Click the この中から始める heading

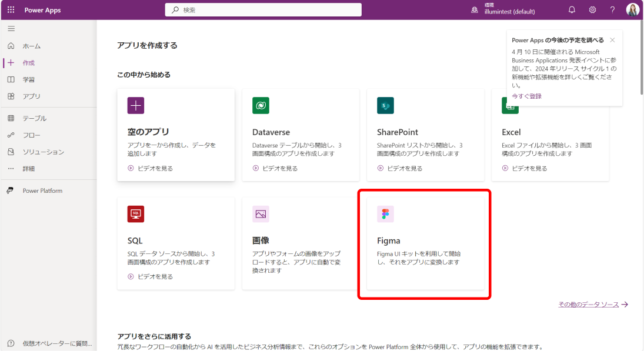click(144, 75)
